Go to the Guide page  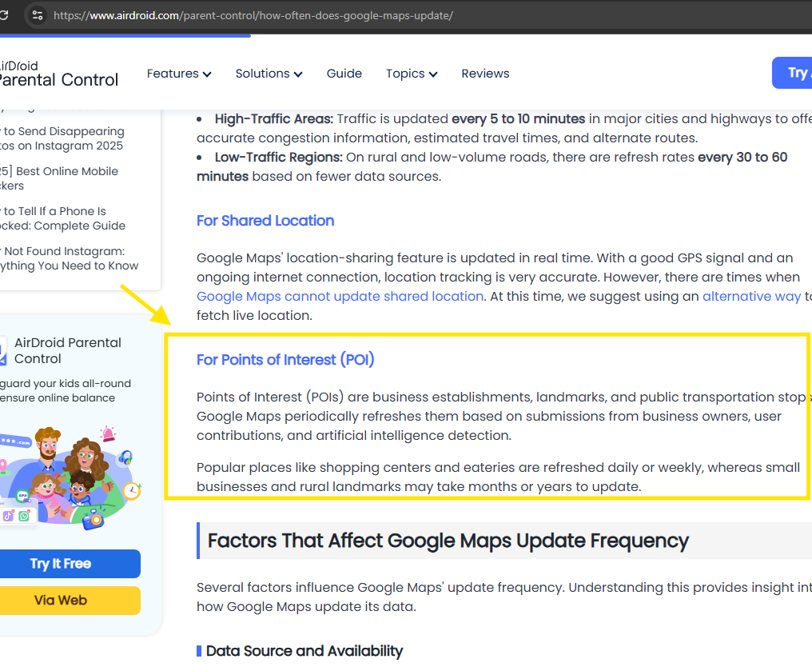pos(344,74)
